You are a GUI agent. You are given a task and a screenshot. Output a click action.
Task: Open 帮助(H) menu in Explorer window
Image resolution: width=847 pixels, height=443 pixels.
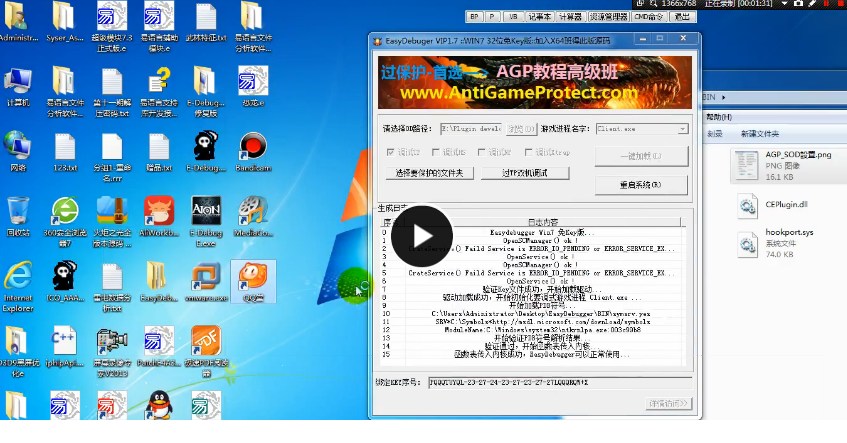pos(719,117)
